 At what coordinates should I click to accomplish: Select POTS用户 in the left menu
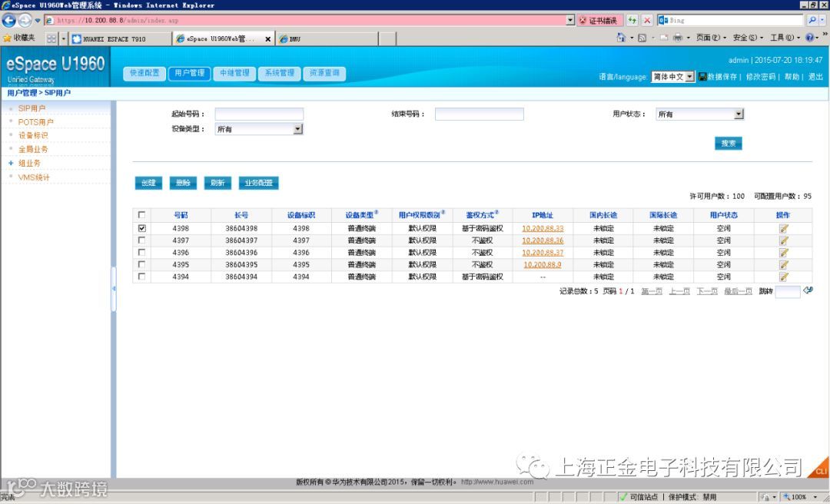[35, 122]
